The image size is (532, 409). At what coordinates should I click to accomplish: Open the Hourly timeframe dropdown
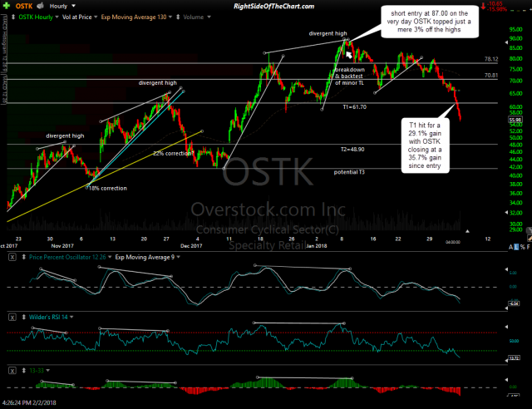(74, 6)
